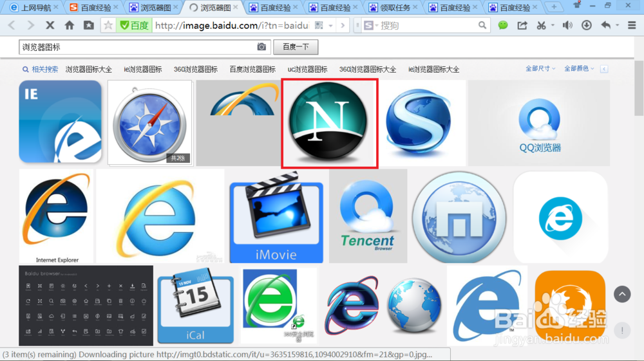Open the Maxthon globe M thumbnail

point(459,217)
